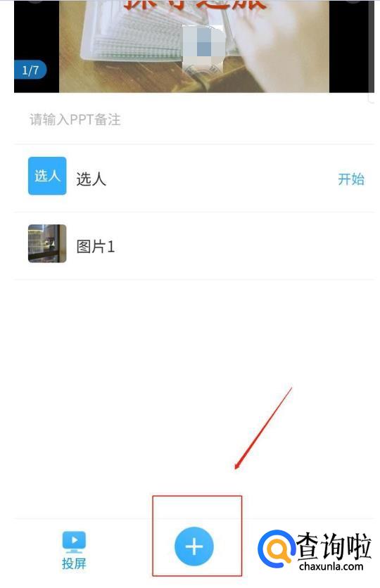Open the 图片1 thumbnail image
The height and width of the screenshot is (588, 380).
point(47,243)
